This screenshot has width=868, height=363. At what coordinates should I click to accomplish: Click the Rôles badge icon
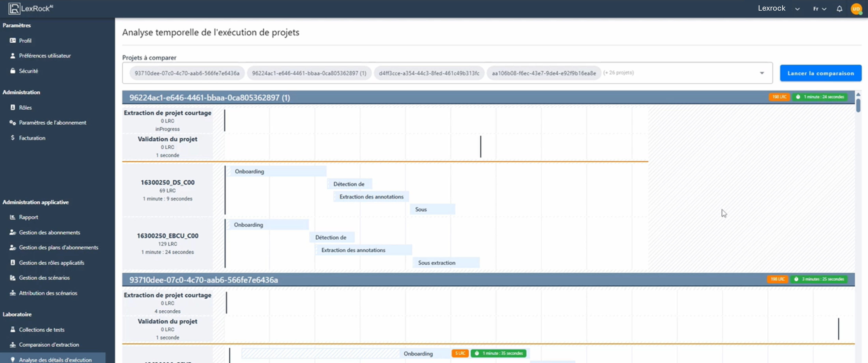coord(13,107)
